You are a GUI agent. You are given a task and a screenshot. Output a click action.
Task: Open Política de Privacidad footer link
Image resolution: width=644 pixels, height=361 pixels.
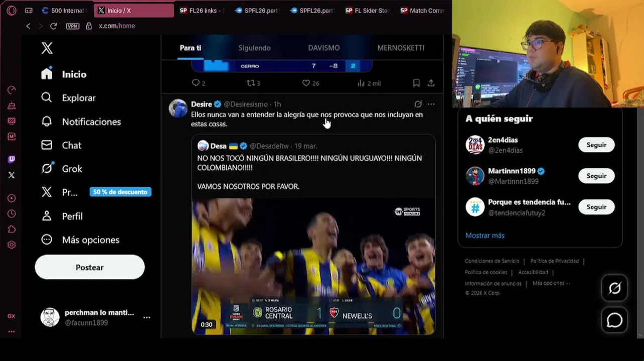(x=555, y=261)
